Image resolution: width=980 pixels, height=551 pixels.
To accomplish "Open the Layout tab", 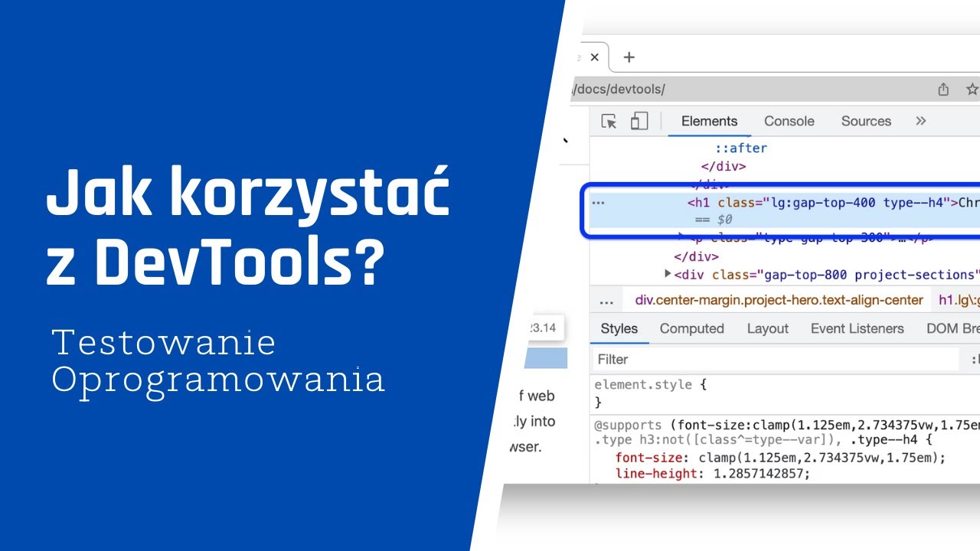I will pyautogui.click(x=768, y=328).
